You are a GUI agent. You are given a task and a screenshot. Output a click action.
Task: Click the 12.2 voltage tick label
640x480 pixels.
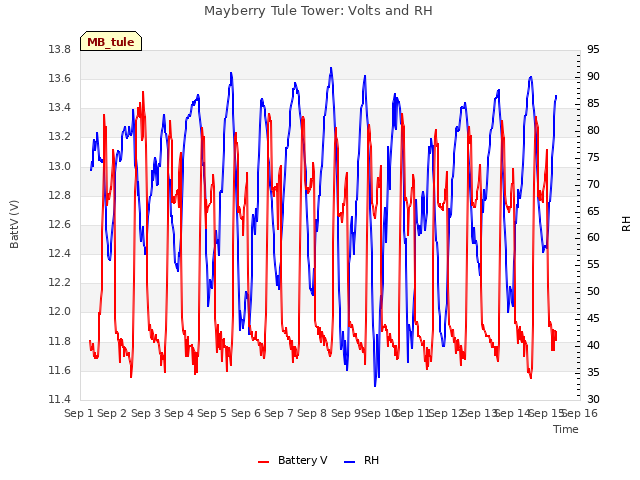(x=60, y=282)
